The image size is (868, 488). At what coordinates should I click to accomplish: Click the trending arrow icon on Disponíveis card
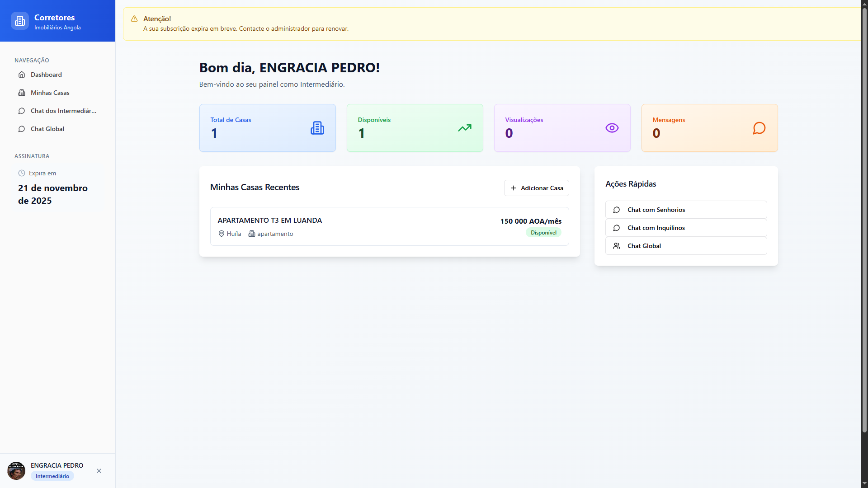465,128
